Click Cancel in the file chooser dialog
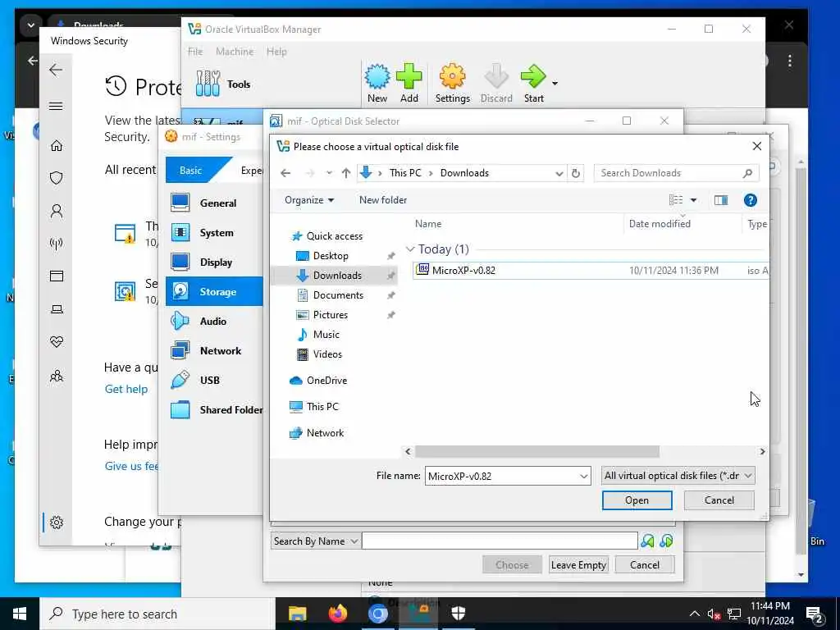Screen dimensions: 840x630 [719, 500]
